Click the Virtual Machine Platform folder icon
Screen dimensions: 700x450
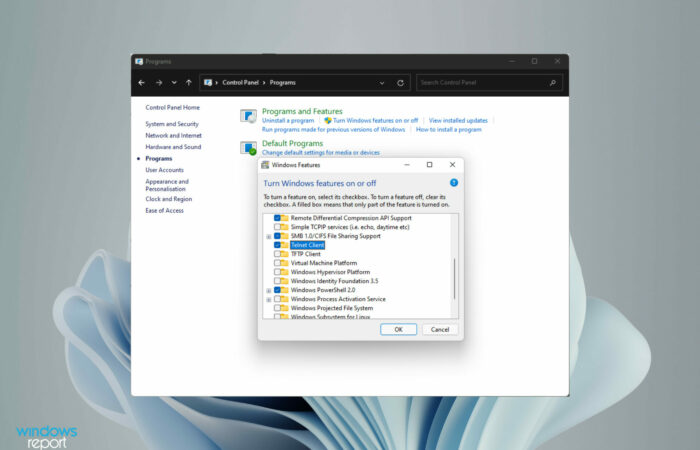pyautogui.click(x=285, y=263)
